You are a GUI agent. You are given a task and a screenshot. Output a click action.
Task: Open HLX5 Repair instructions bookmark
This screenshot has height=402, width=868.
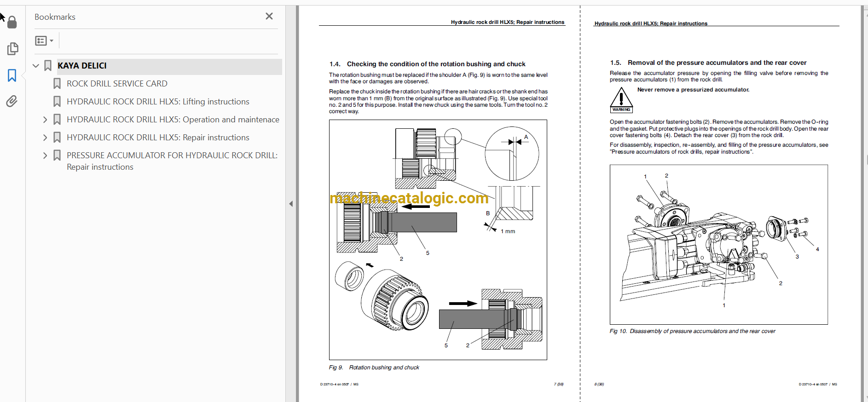[x=158, y=138]
